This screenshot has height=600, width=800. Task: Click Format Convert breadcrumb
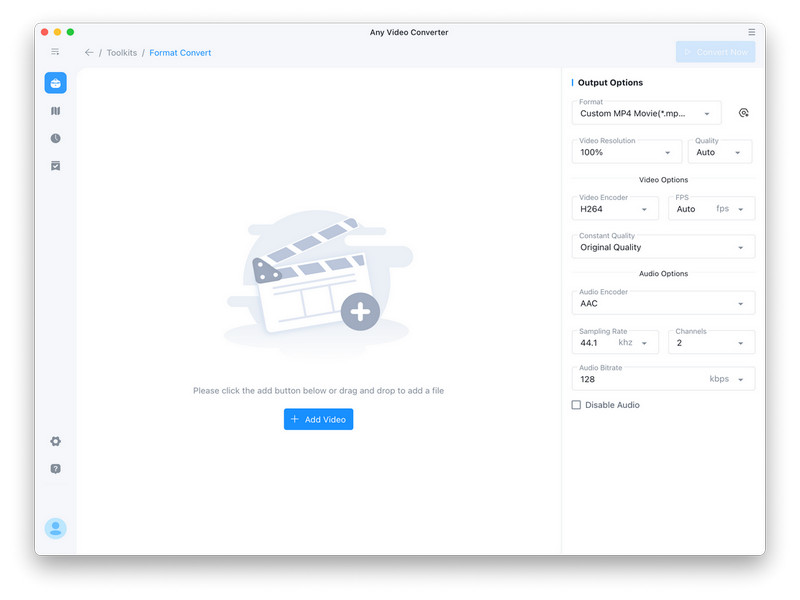click(x=180, y=53)
